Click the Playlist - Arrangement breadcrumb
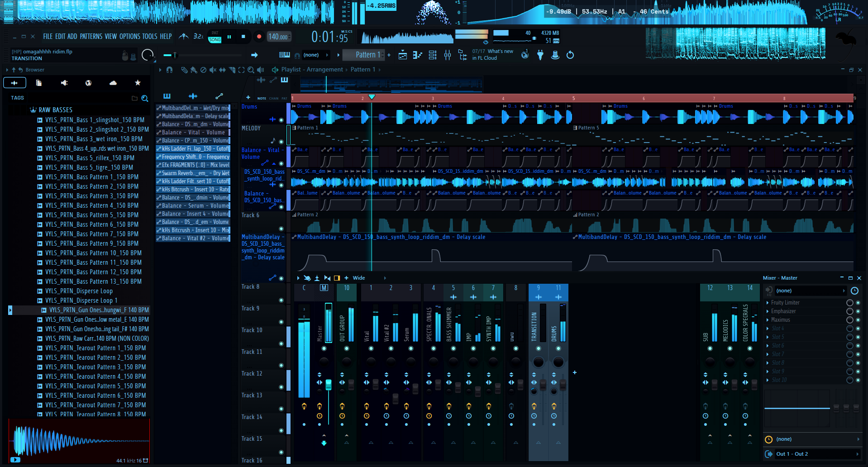The height and width of the screenshot is (467, 868). click(x=312, y=70)
